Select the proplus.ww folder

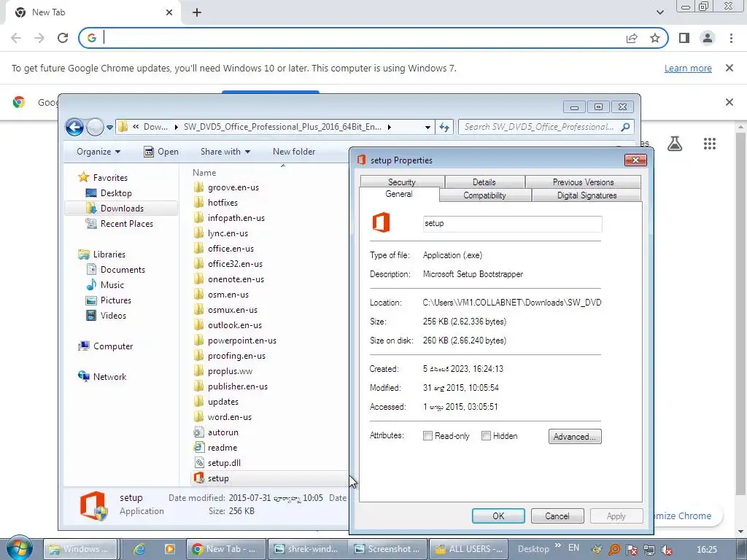click(230, 371)
